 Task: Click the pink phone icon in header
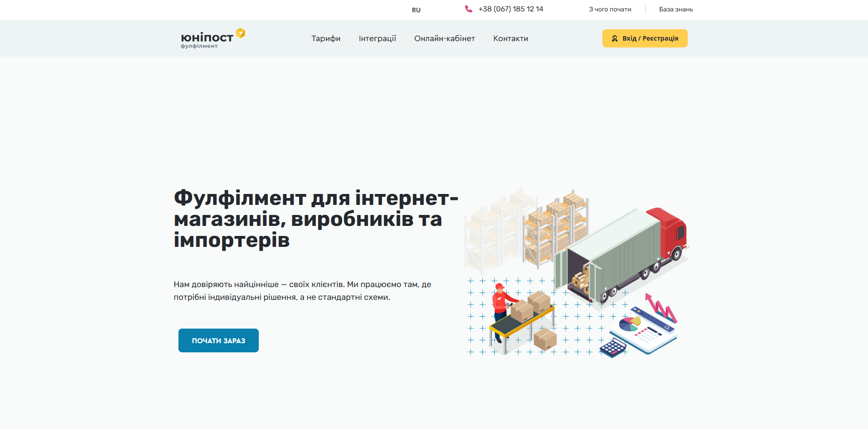coord(468,9)
